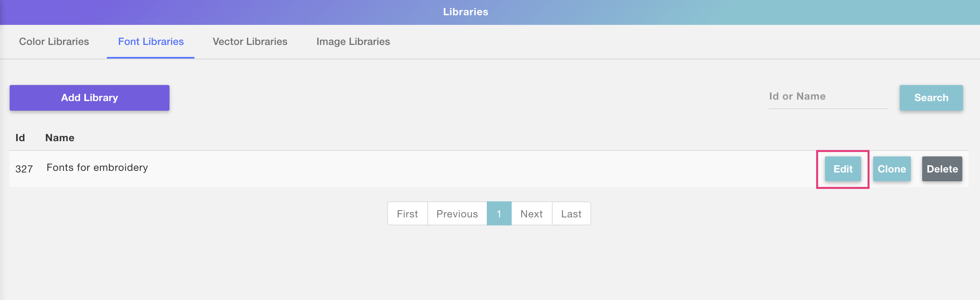Select the Font Libraries tab
The image size is (980, 300).
pos(151,42)
